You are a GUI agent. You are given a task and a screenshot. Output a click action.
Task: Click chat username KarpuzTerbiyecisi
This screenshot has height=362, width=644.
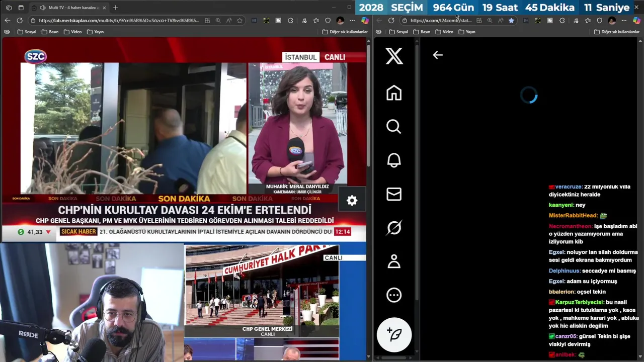click(579, 302)
